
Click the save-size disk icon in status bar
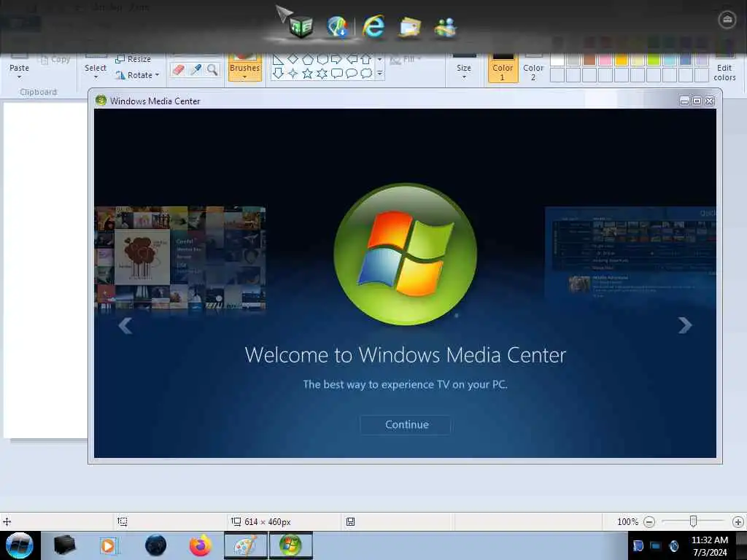pyautogui.click(x=350, y=521)
